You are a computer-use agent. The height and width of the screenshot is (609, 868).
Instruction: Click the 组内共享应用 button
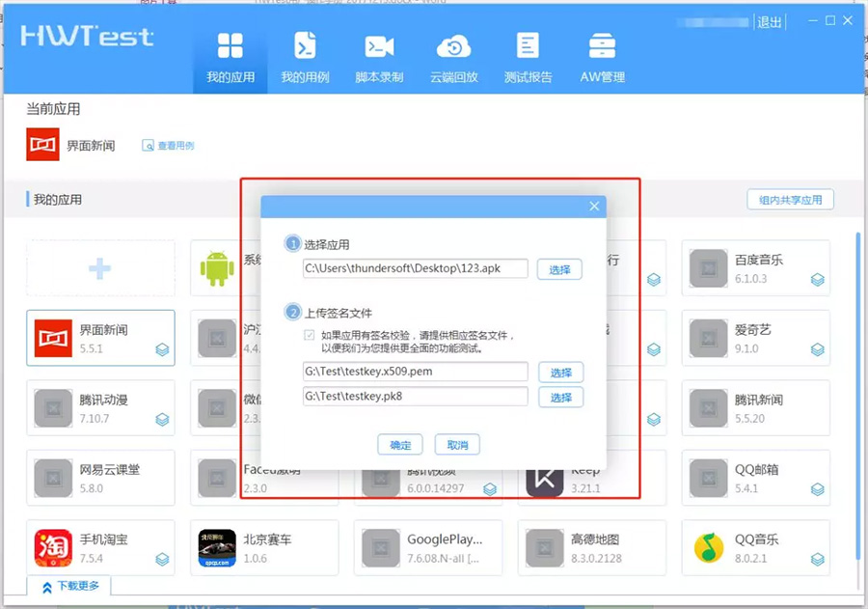pyautogui.click(x=790, y=200)
